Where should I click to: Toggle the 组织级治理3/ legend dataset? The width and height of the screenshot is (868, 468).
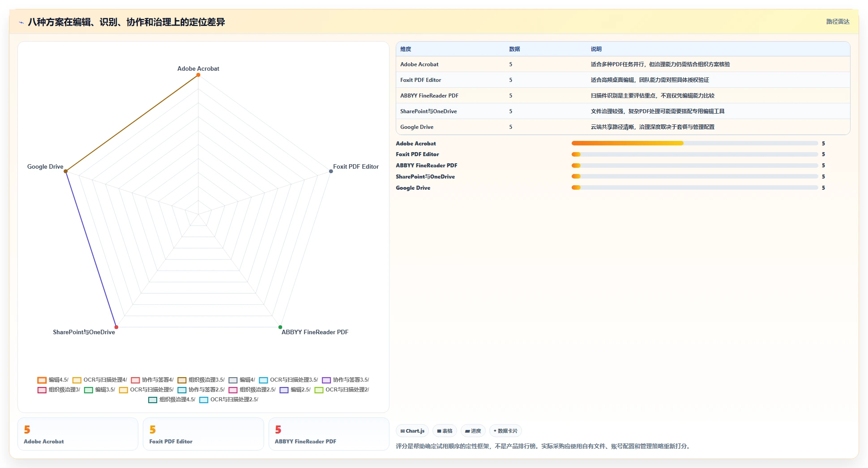point(59,390)
